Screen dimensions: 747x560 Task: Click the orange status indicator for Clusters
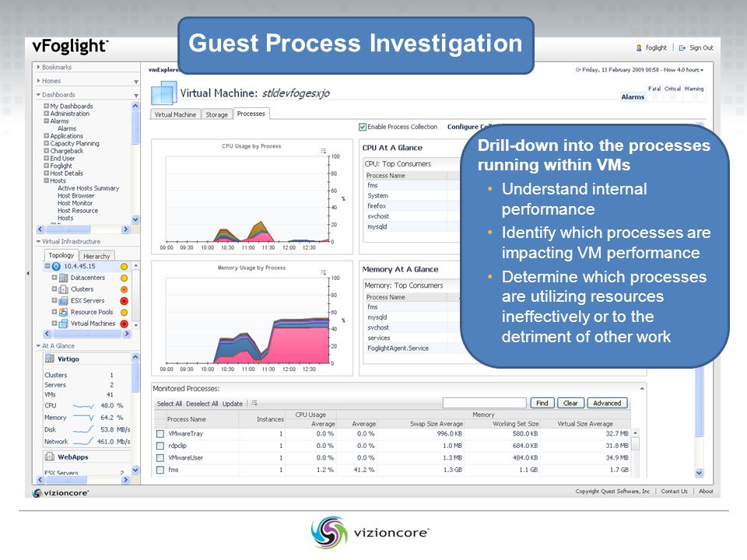coord(124,289)
